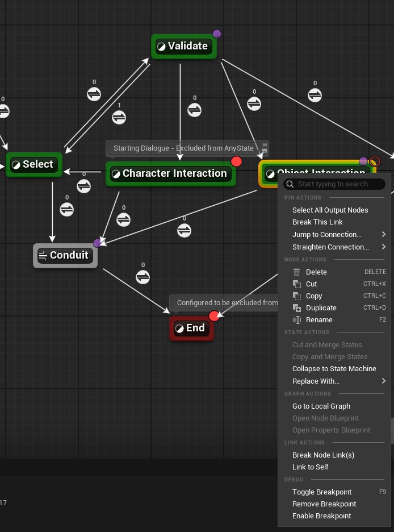Toggle Breakpoint in the Debug section
Screen dimensions: 394x532
coord(321,492)
